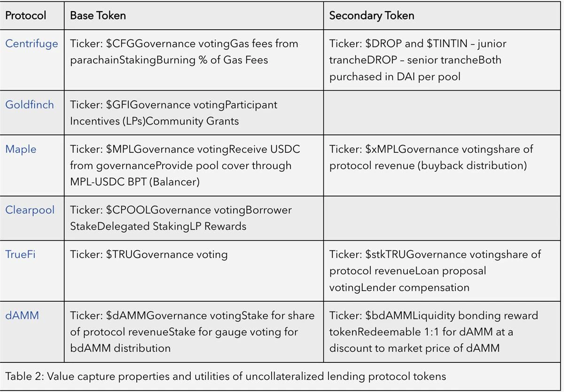
Task: Follow the Clearpool link
Action: click(30, 210)
